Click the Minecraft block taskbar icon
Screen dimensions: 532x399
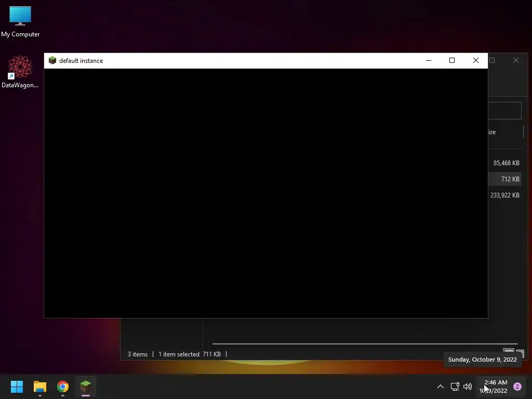click(x=86, y=387)
